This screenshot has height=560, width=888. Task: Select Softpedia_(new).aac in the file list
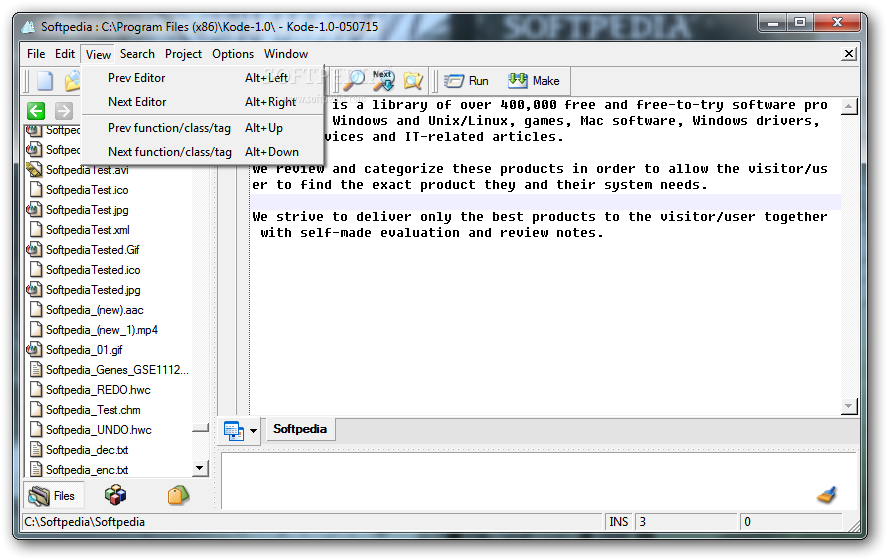click(95, 310)
